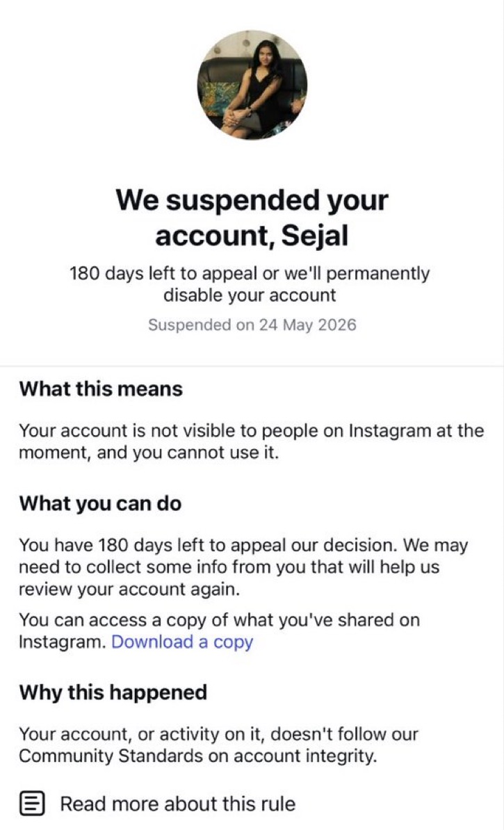The height and width of the screenshot is (830, 504).
Task: Click the 180 days left to appeal subtitle
Action: [x=250, y=284]
